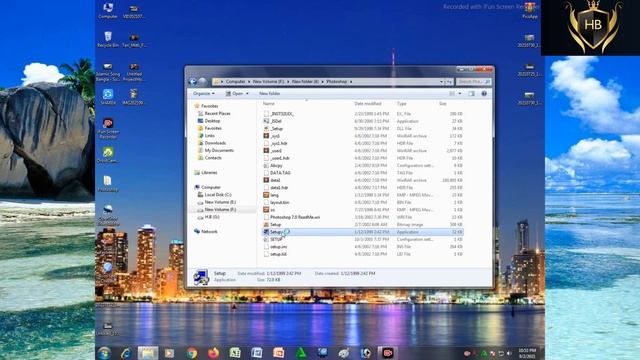640x360 pixels.
Task: Open the Organize menu
Action: click(x=203, y=93)
